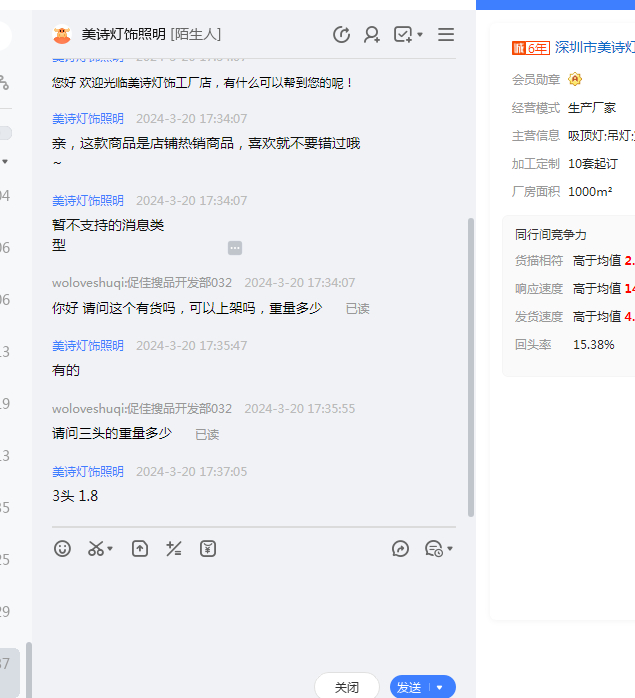635x698 pixels.
Task: Expand the send button dropdown arrow
Action: (x=439, y=688)
